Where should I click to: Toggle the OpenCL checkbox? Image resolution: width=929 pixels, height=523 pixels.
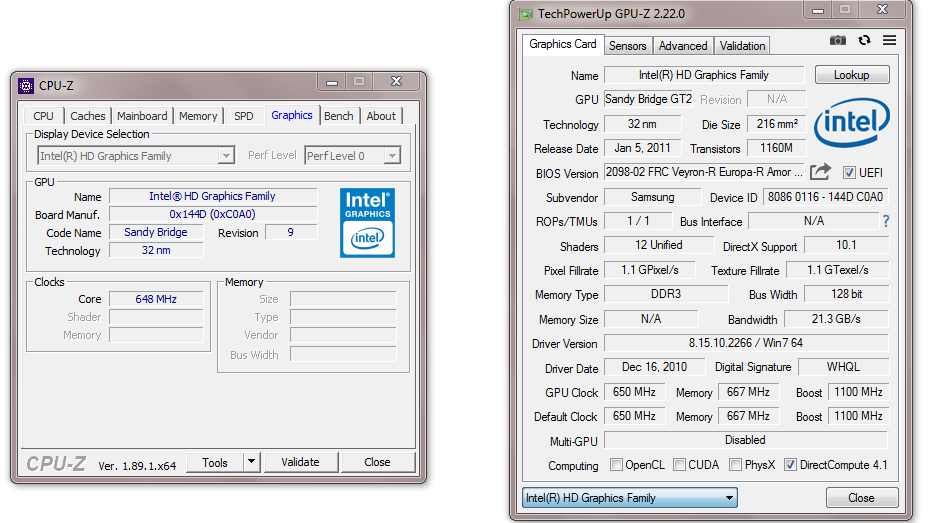pos(616,464)
